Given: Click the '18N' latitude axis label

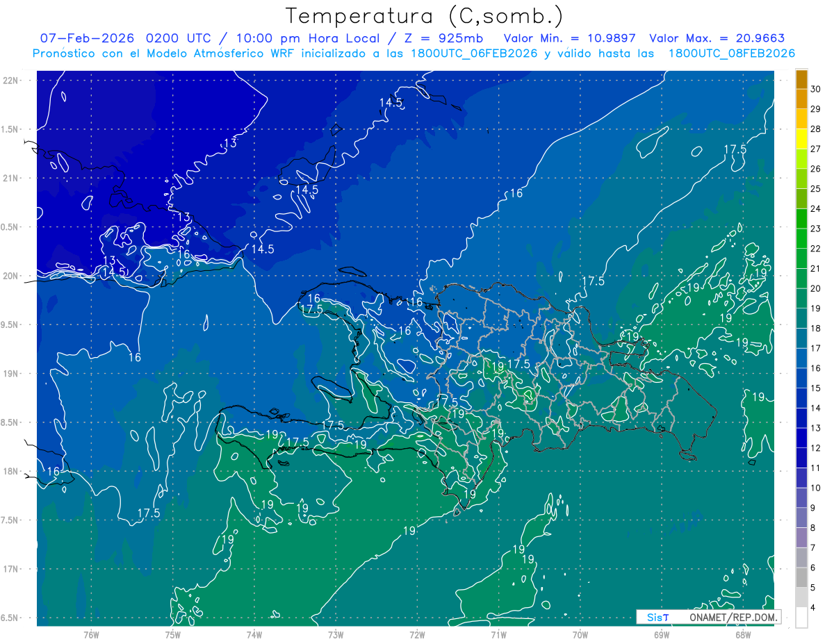Looking at the screenshot, I should pos(12,471).
